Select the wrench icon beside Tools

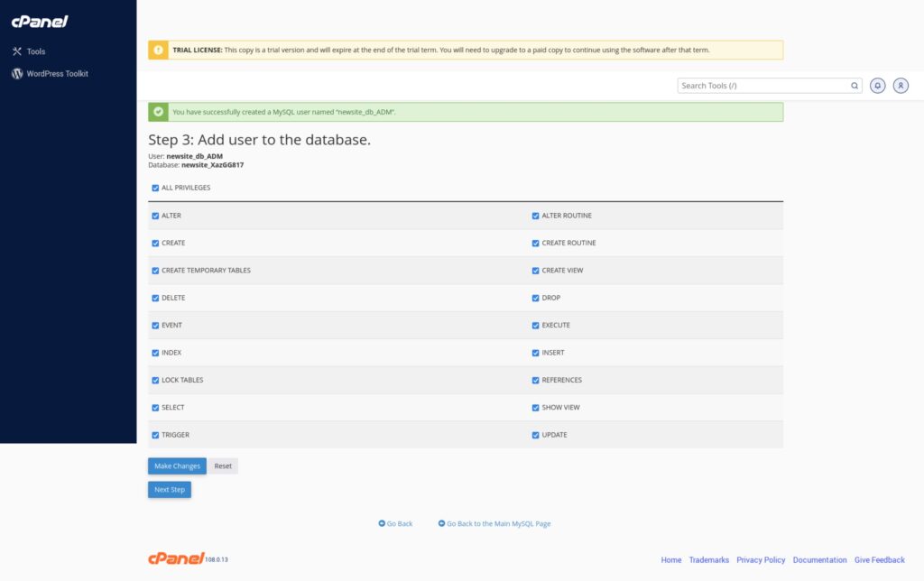tap(15, 51)
